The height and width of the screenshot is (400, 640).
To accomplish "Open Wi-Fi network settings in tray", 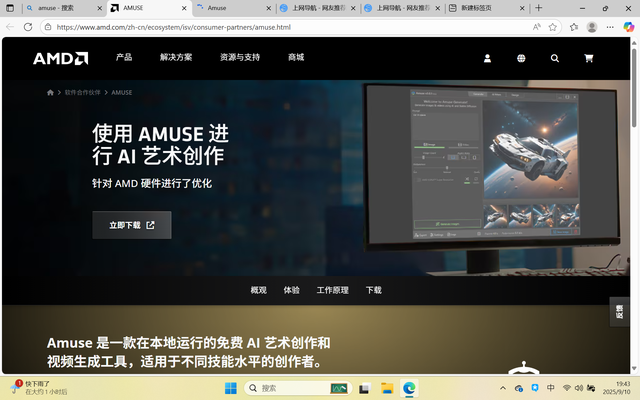I will [x=567, y=388].
